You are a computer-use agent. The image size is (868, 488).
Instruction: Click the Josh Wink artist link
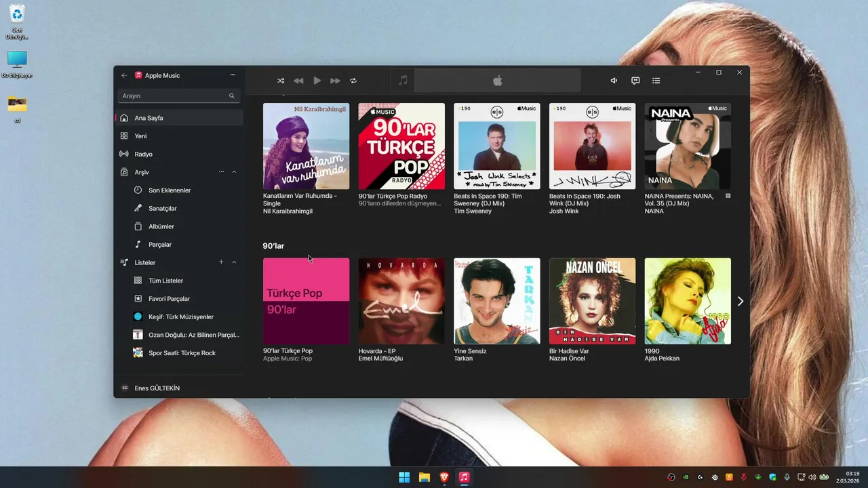pyautogui.click(x=564, y=211)
